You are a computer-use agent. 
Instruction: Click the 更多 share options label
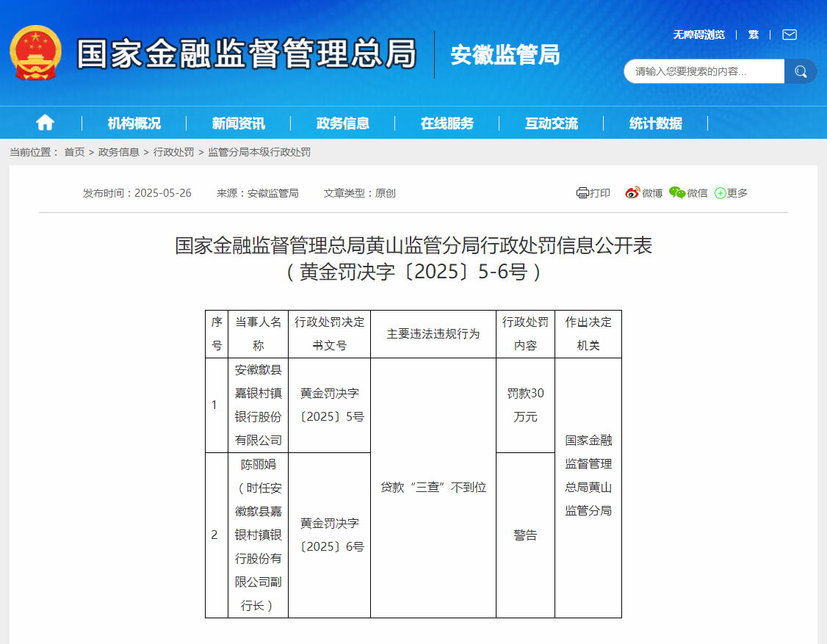[737, 193]
